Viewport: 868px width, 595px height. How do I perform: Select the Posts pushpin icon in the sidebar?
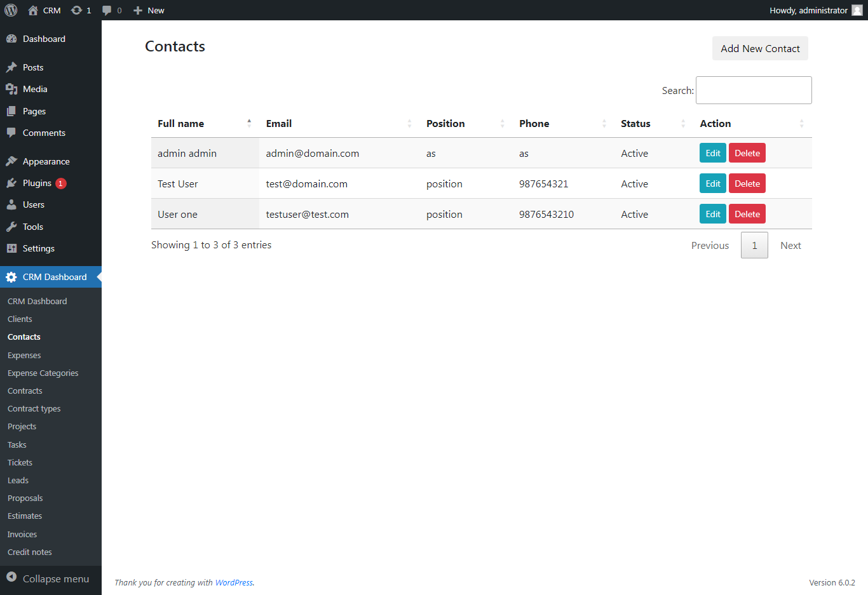[13, 67]
